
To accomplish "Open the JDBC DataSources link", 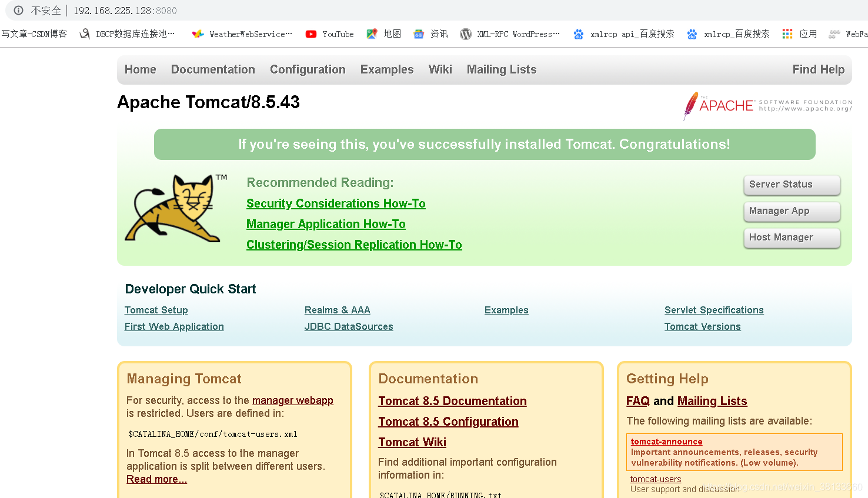I will [x=349, y=326].
